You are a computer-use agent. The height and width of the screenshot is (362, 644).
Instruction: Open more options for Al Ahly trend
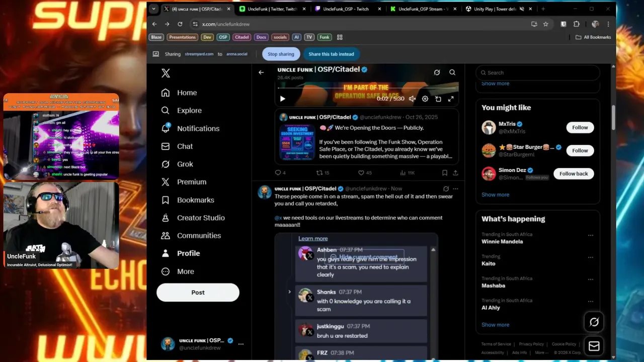point(591,302)
